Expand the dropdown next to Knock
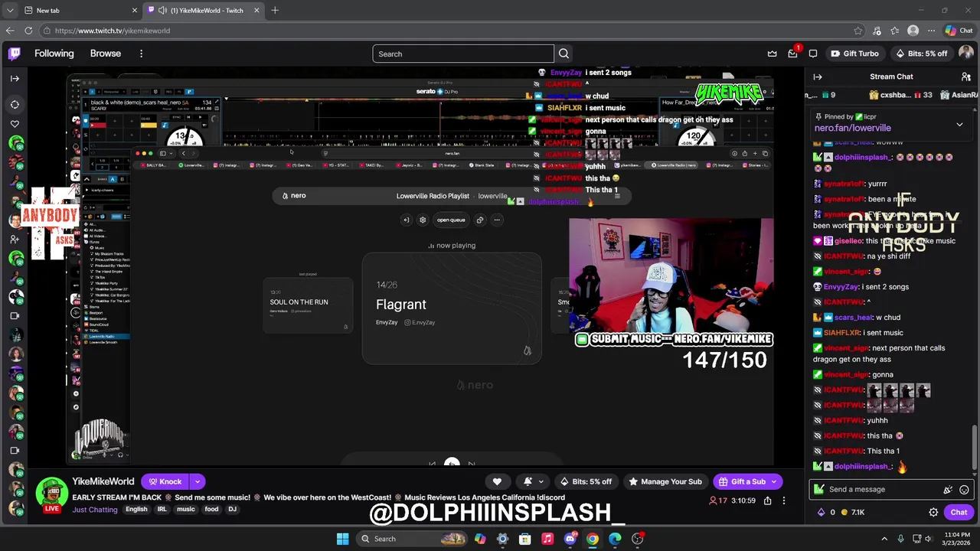980x551 pixels. pos(198,481)
